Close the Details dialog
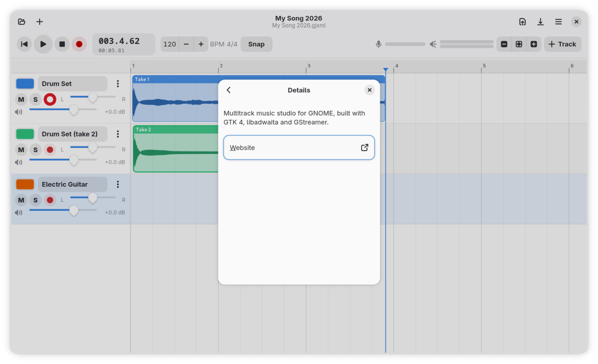The width and height of the screenshot is (598, 364). point(369,90)
